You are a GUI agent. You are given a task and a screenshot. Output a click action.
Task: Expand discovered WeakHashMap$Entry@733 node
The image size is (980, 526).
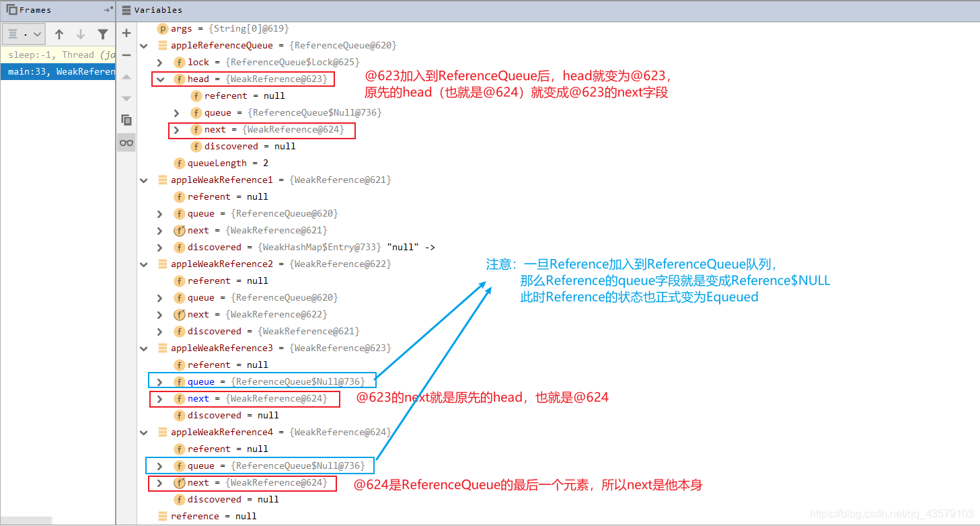point(160,248)
